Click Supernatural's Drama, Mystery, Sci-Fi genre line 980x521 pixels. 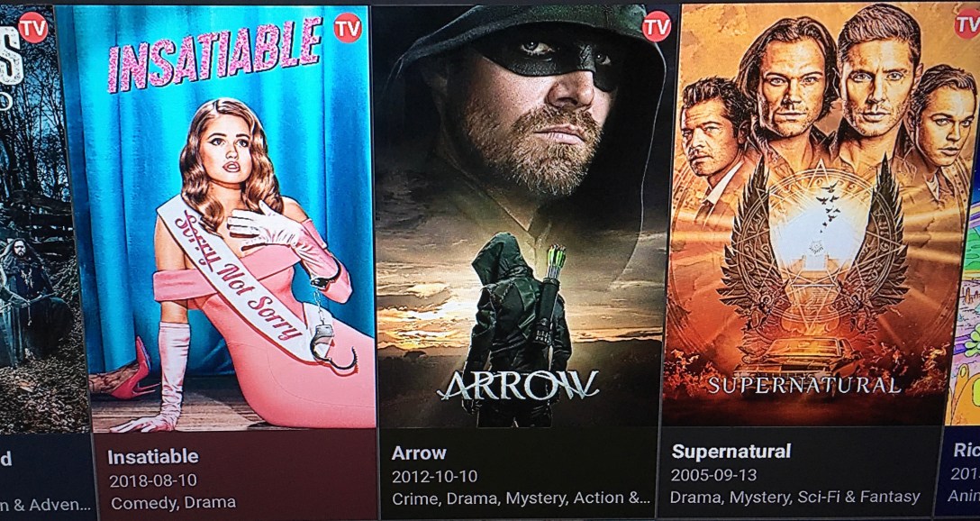[795, 498]
